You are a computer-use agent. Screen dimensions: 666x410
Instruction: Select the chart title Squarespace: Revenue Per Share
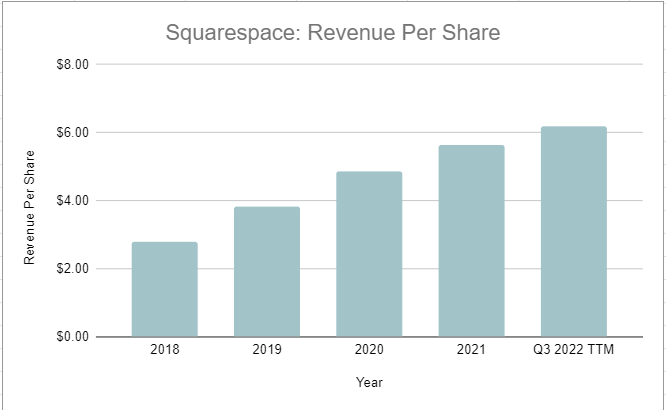[333, 33]
